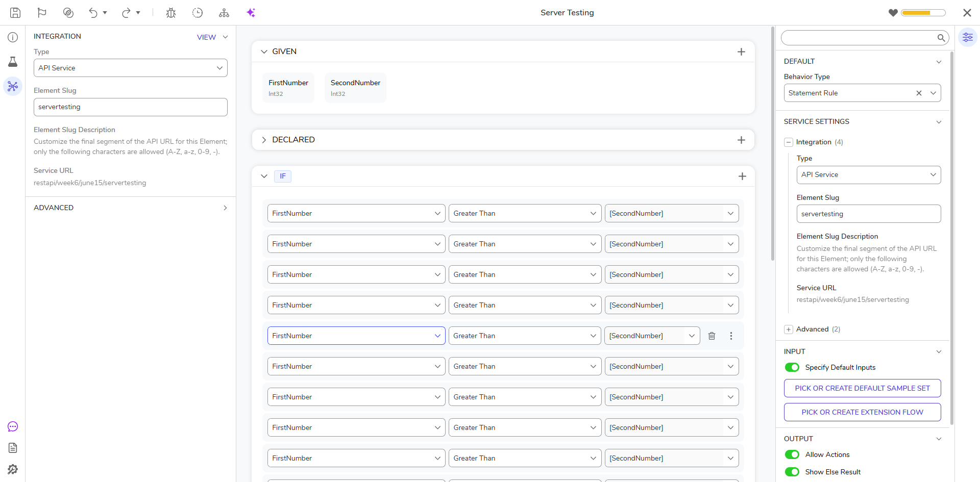Open the Behavior Type dropdown

tap(933, 93)
